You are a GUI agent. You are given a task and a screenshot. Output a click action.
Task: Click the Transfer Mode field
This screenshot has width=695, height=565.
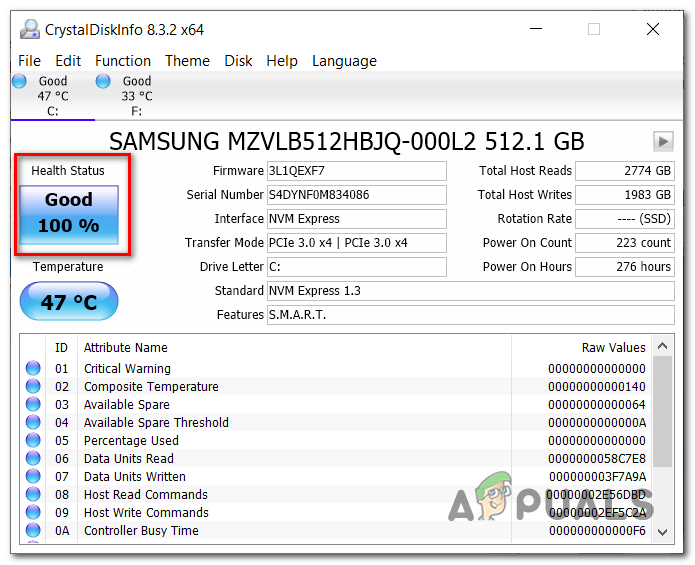click(356, 242)
